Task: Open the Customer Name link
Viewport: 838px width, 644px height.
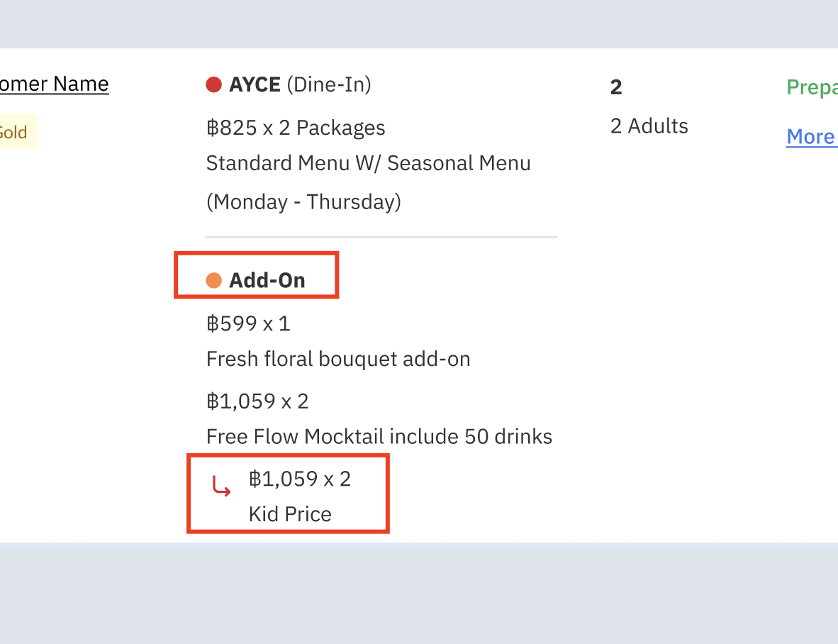Action: [54, 84]
